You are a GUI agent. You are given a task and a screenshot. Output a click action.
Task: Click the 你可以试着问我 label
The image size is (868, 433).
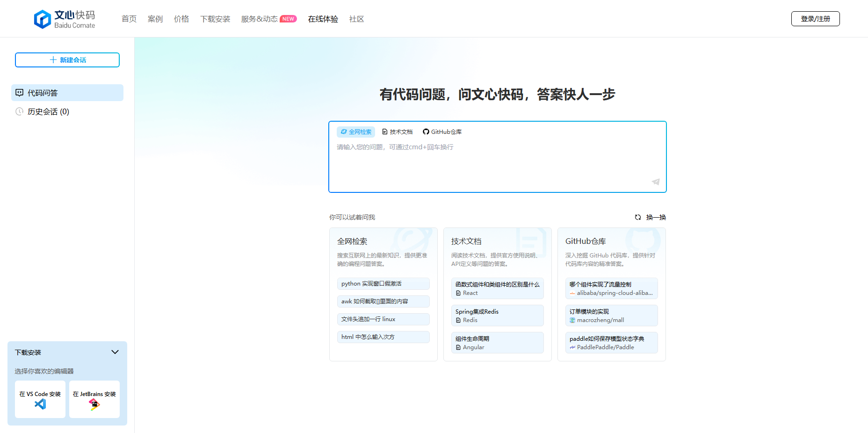pyautogui.click(x=352, y=217)
